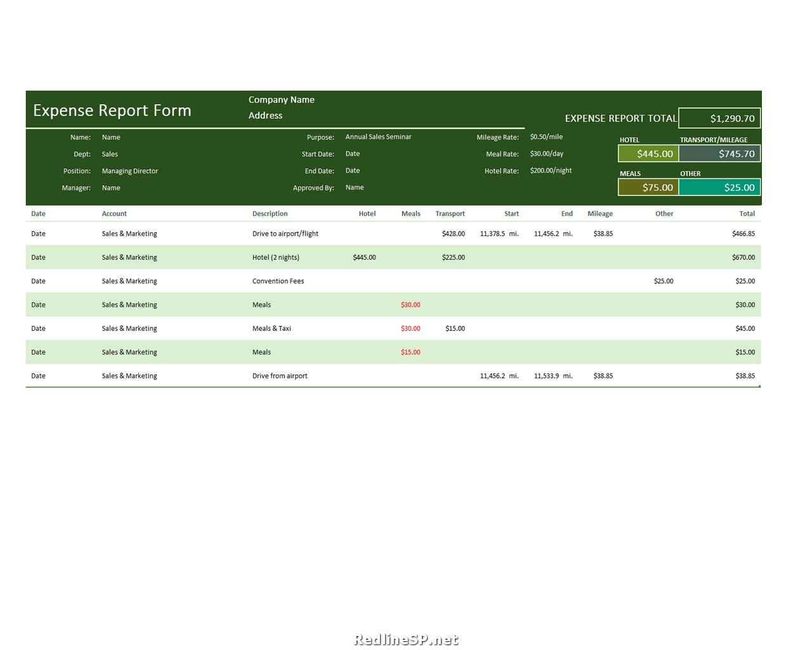The width and height of the screenshot is (812, 650).
Task: Select the Address field under Company Name
Action: pos(265,116)
